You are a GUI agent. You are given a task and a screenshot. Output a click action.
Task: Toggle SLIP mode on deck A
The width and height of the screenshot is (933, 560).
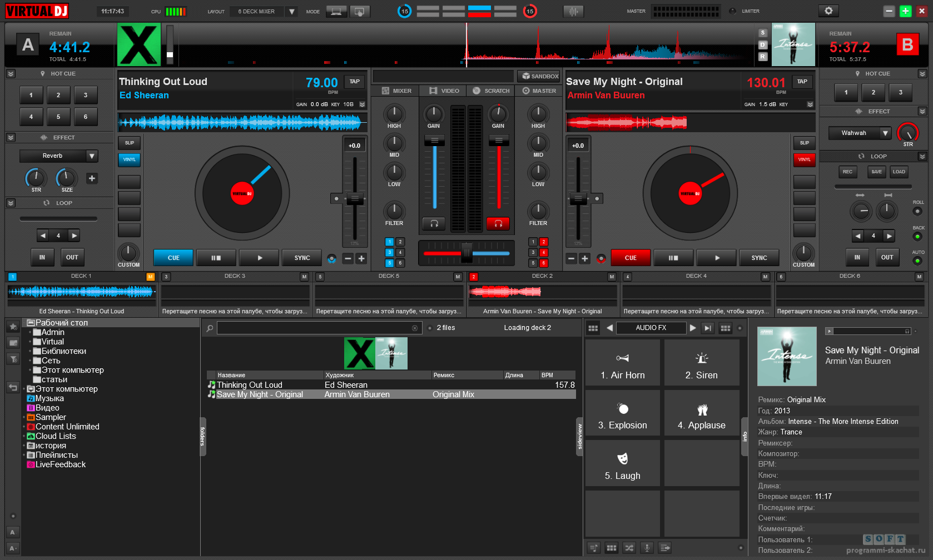pyautogui.click(x=129, y=143)
